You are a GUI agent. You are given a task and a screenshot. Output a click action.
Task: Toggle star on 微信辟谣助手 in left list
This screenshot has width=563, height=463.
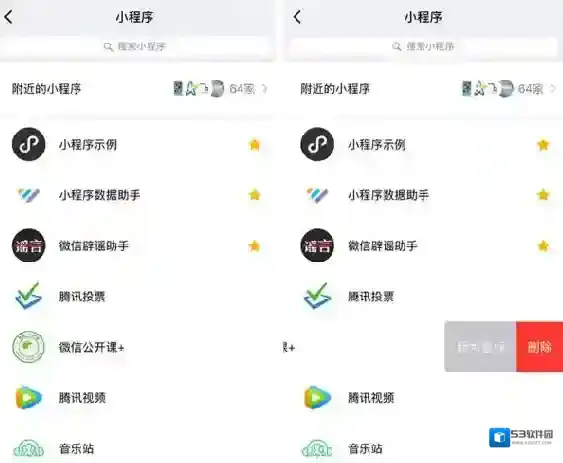tap(255, 246)
